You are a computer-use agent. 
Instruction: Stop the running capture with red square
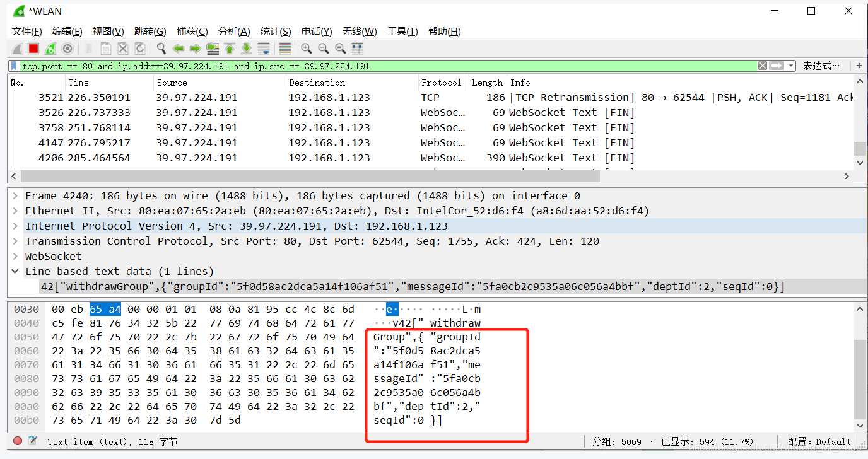coord(33,49)
